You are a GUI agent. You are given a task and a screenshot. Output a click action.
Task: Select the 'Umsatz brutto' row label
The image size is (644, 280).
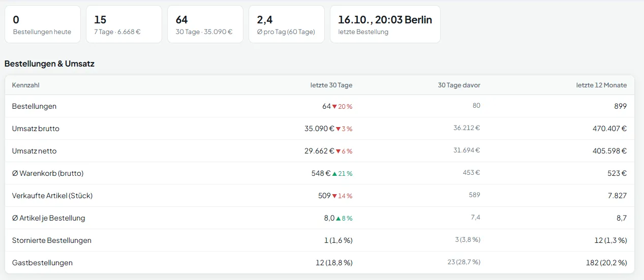36,129
